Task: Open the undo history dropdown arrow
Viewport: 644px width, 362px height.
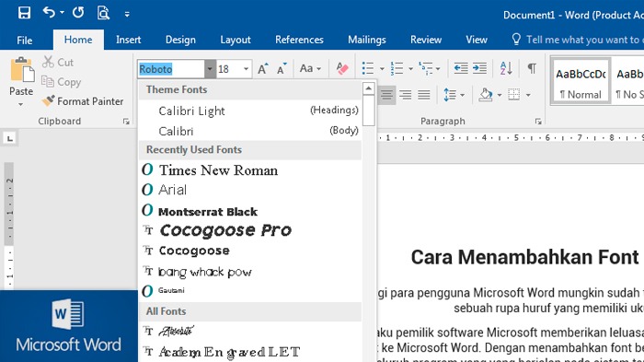Action: 62,13
